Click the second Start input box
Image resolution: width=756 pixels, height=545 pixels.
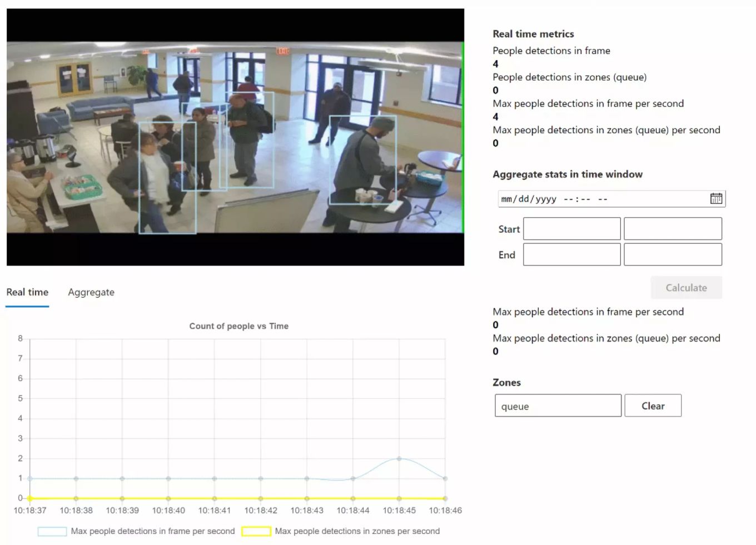[x=673, y=229]
